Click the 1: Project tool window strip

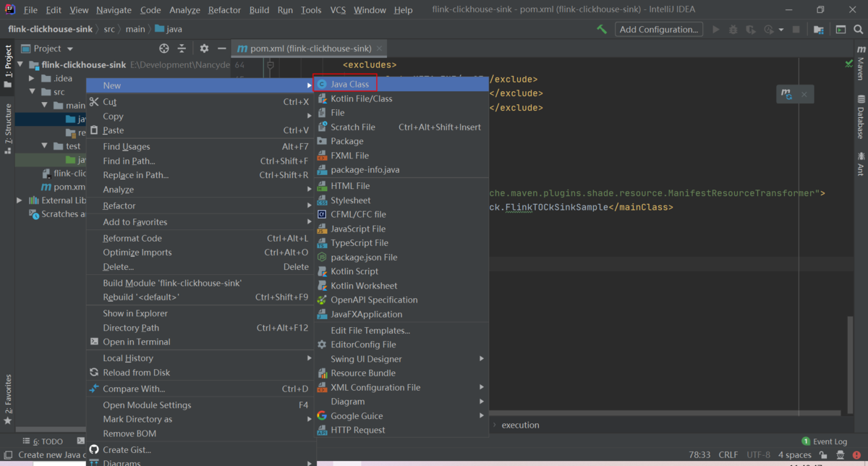coord(8,67)
